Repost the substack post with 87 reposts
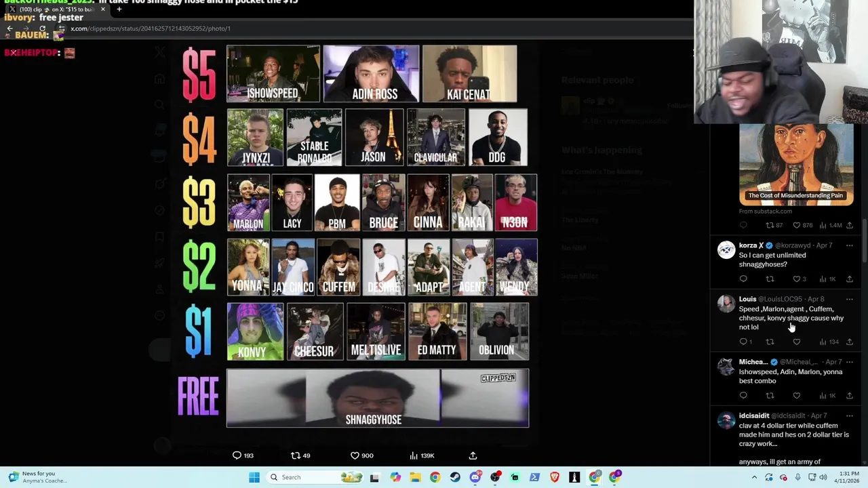Viewport: 868px width, 488px height. 774,225
